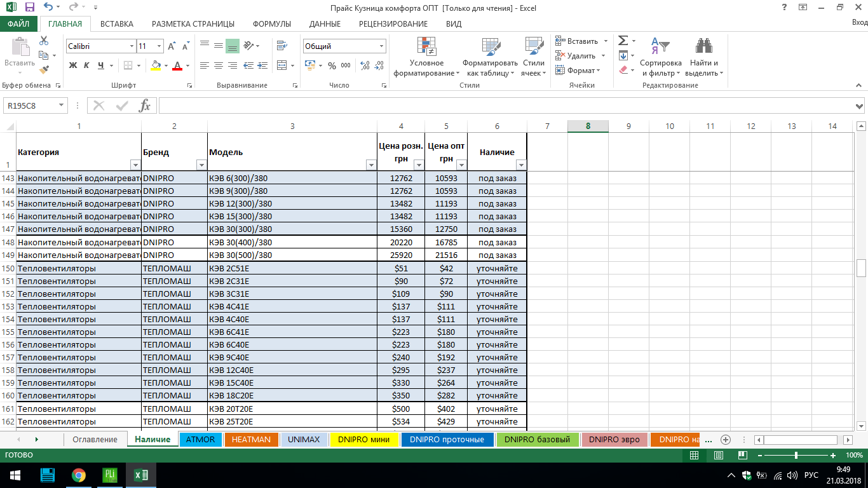Click the volume icon in system tray

(x=791, y=475)
